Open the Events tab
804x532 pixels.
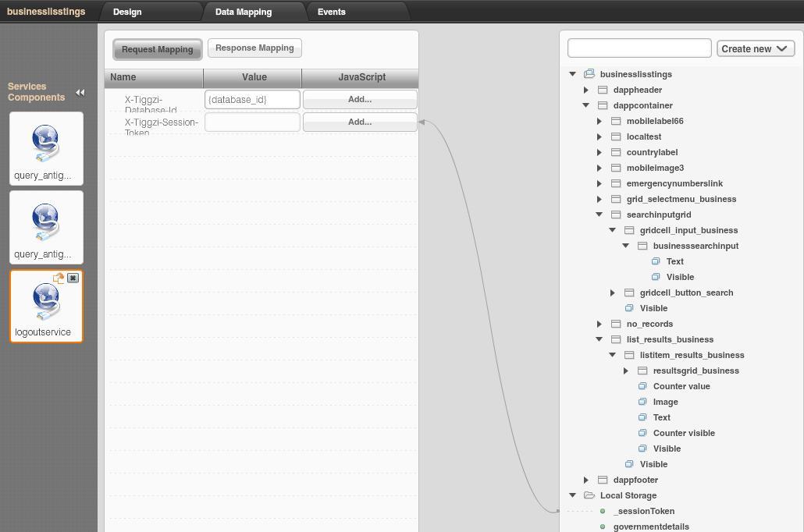coord(331,12)
